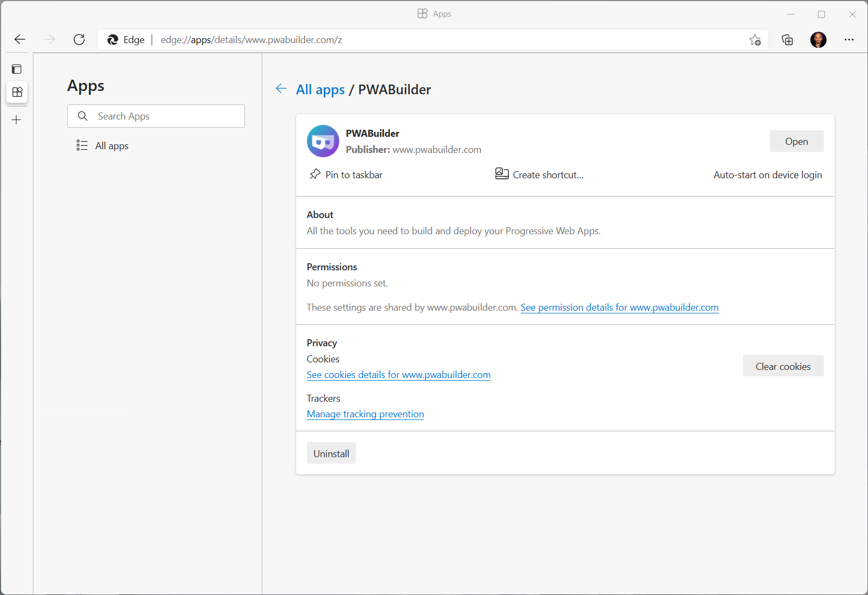
Task: Return via the All apps breadcrumb
Action: (x=320, y=89)
